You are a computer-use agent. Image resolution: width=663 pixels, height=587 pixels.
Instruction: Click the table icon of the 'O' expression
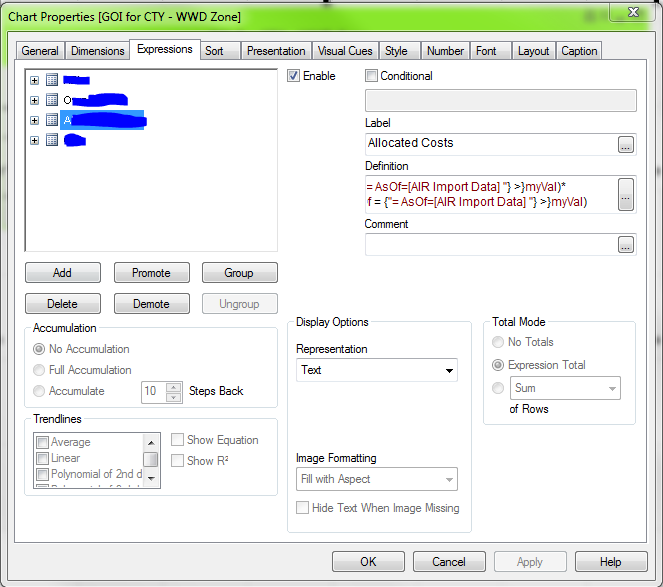click(x=52, y=100)
